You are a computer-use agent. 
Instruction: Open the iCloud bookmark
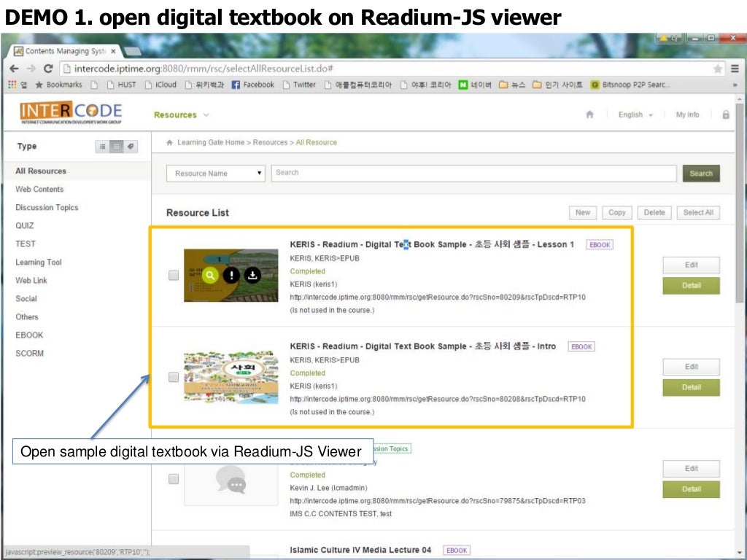point(160,85)
